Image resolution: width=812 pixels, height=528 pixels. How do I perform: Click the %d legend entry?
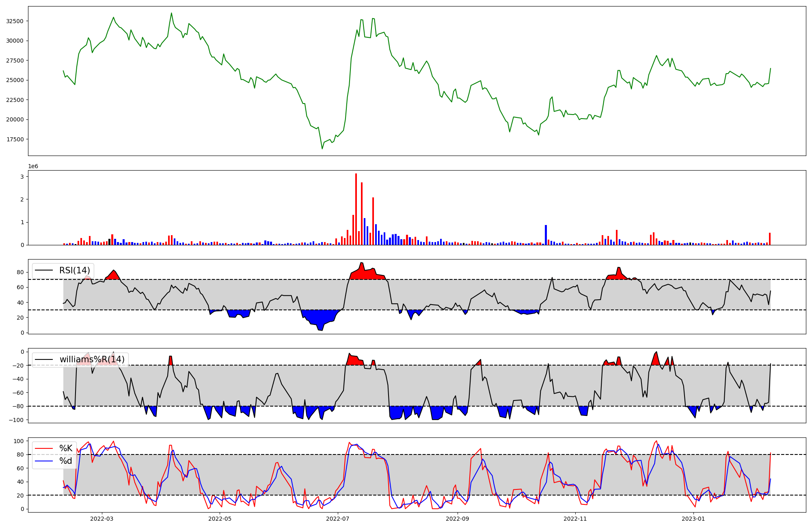tap(66, 461)
